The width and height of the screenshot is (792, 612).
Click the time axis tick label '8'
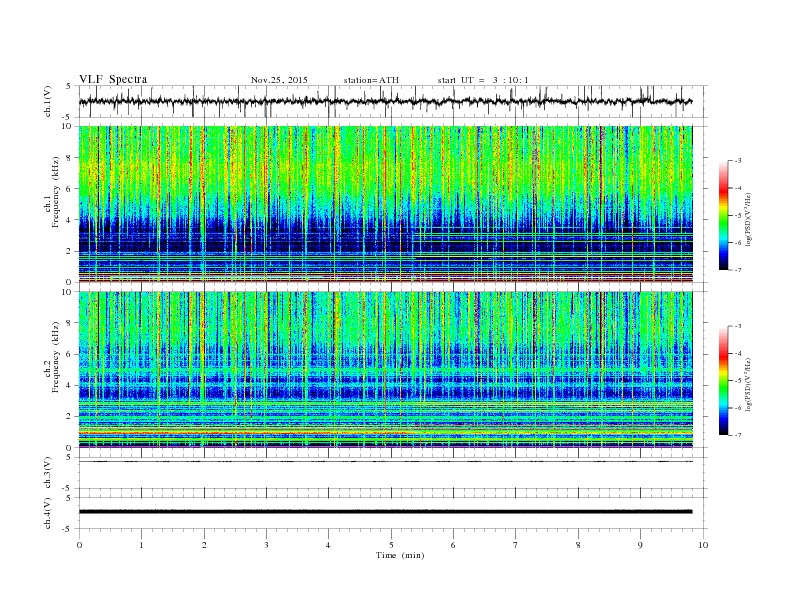(578, 545)
